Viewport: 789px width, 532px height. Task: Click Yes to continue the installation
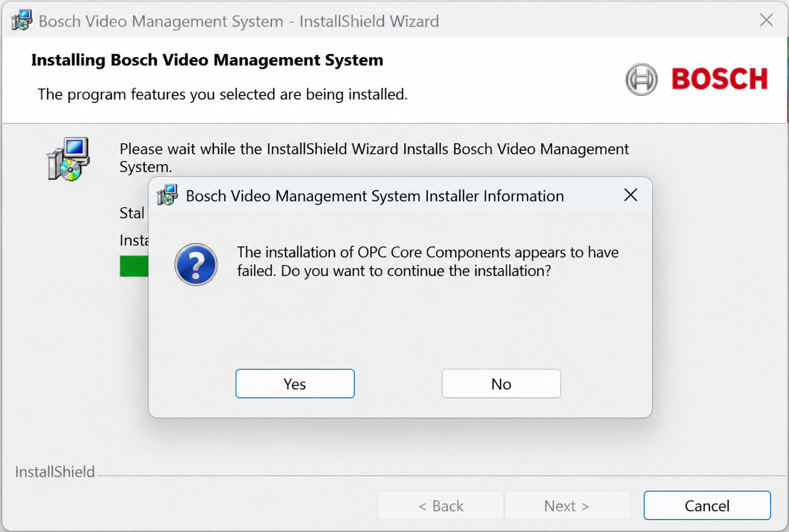point(295,384)
